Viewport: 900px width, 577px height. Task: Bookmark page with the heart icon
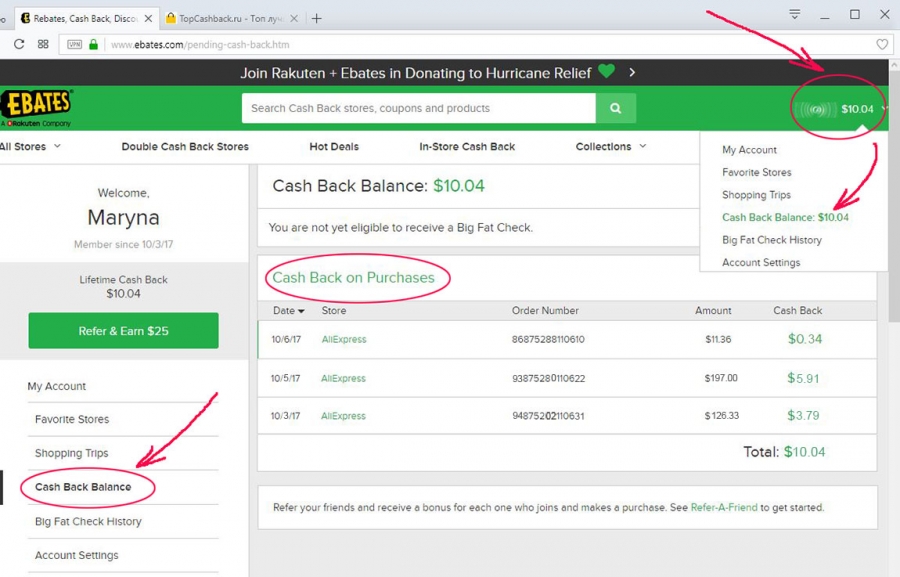click(882, 44)
